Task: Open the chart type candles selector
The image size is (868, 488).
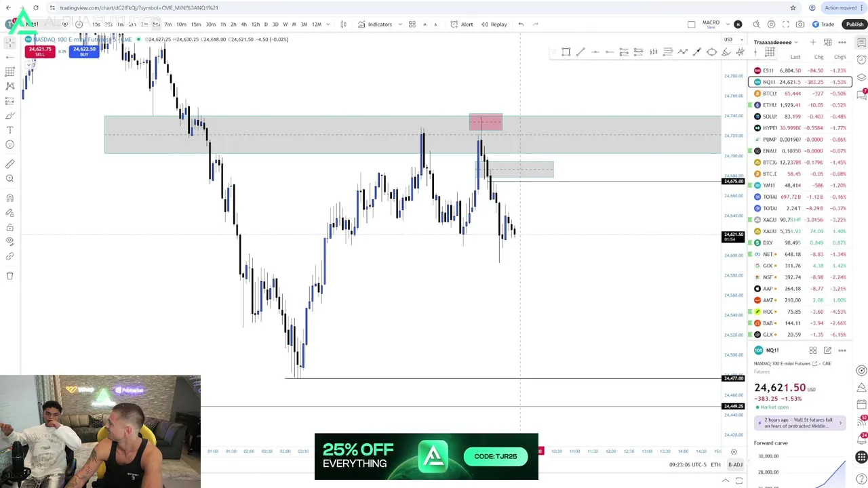Action: click(343, 24)
